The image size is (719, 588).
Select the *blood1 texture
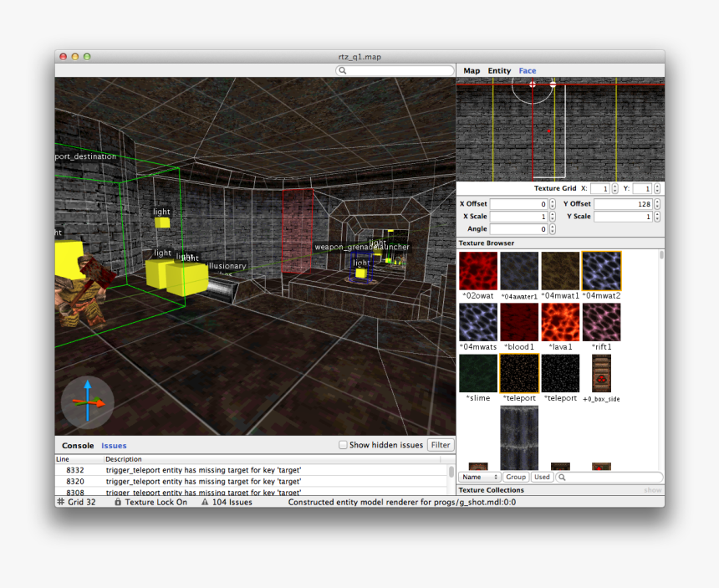[519, 322]
